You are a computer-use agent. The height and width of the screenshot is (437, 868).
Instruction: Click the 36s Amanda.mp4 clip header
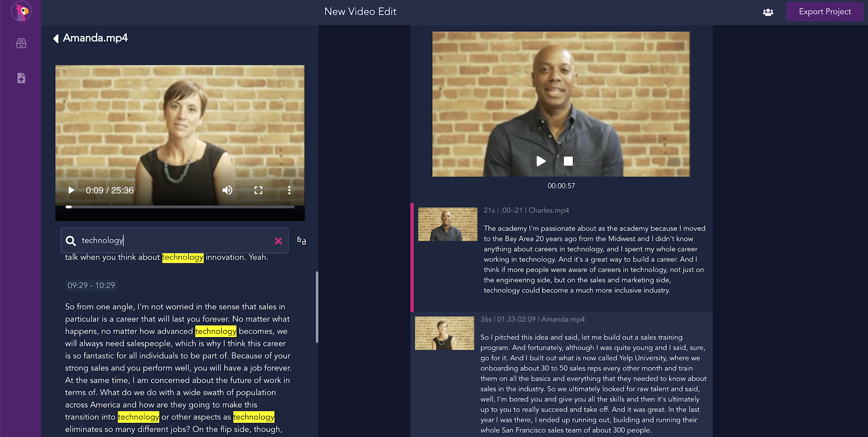click(x=532, y=320)
